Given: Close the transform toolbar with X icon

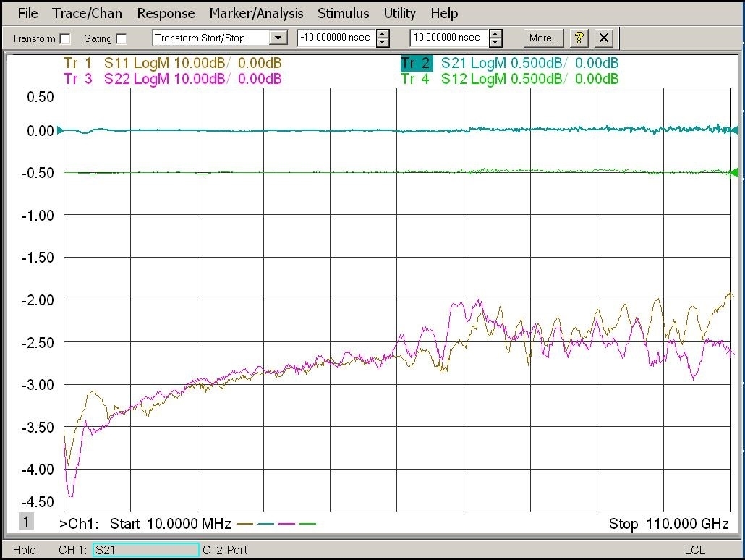Looking at the screenshot, I should coord(604,38).
